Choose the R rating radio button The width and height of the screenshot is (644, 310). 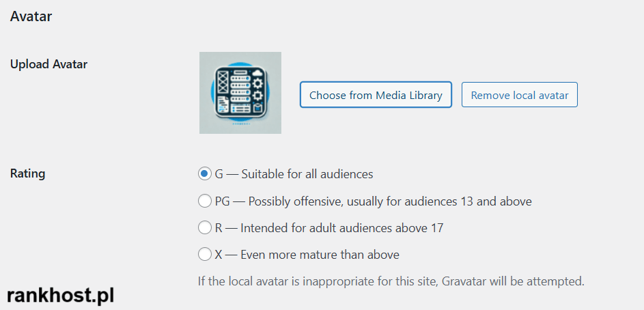pyautogui.click(x=204, y=227)
